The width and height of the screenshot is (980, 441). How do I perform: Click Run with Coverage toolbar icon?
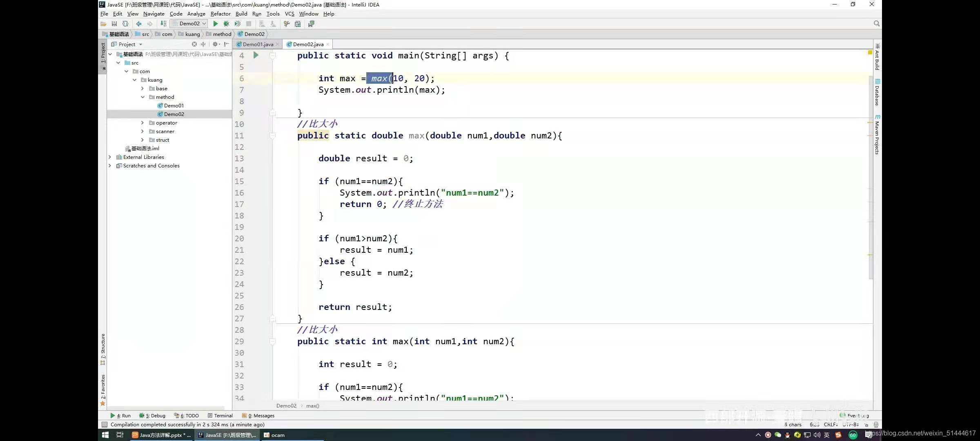pyautogui.click(x=237, y=24)
